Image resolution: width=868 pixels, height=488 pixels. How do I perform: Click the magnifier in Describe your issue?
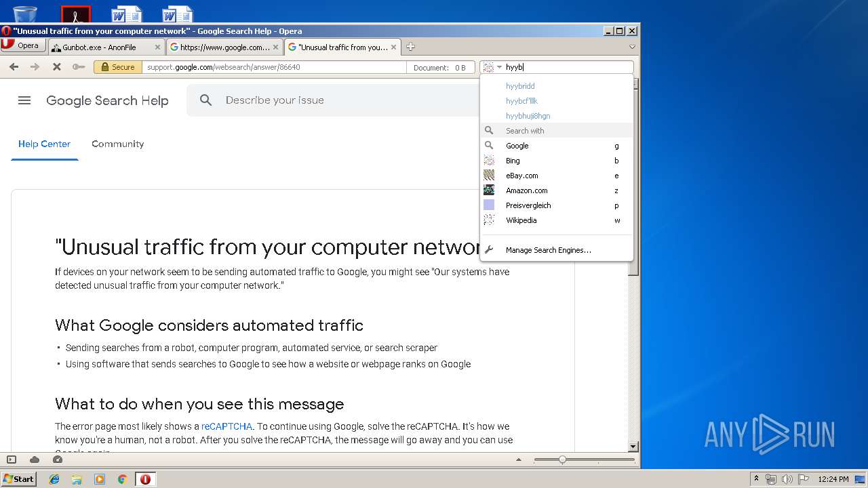coord(206,100)
